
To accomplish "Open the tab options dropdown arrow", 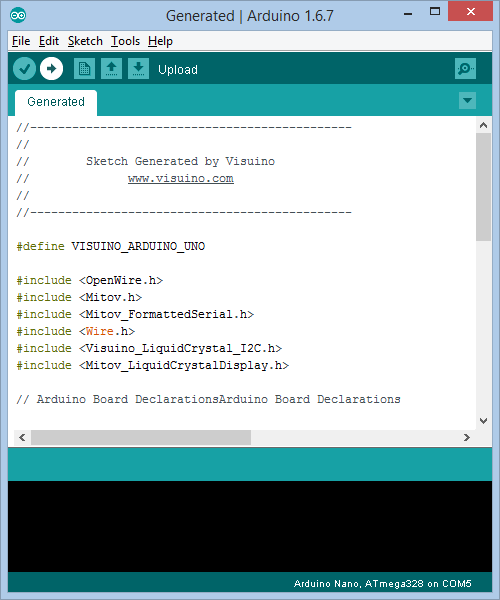I will tap(467, 101).
